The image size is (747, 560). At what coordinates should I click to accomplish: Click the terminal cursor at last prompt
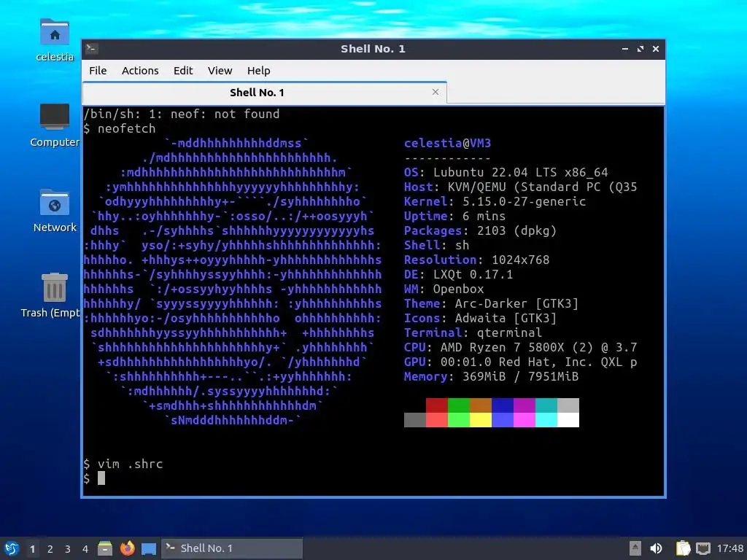coord(101,478)
